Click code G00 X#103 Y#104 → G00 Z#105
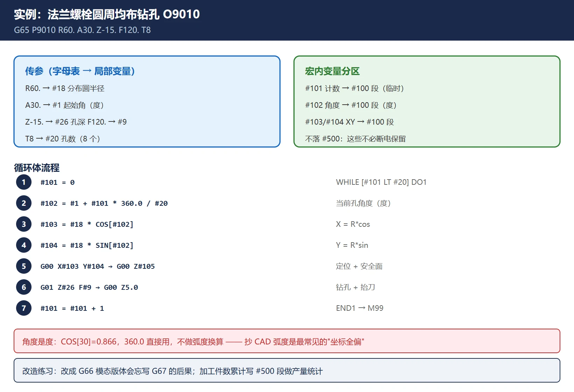The height and width of the screenshot is (392, 574). pyautogui.click(x=98, y=266)
